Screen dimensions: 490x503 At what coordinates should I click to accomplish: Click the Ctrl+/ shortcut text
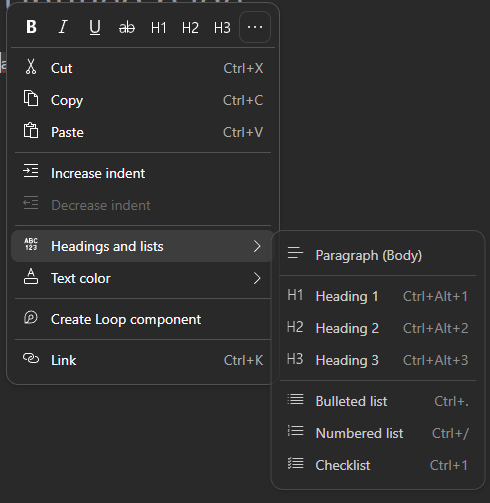(x=450, y=434)
